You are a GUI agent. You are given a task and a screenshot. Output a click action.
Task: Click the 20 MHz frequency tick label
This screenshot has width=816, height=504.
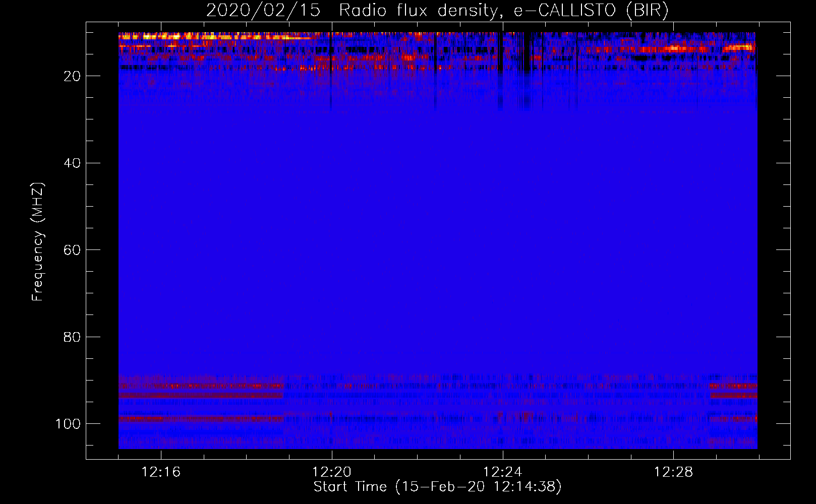coord(72,76)
